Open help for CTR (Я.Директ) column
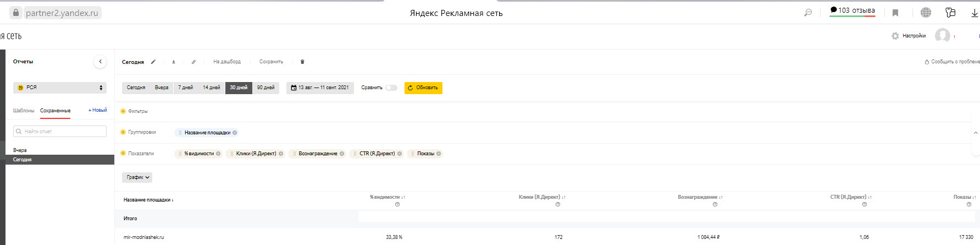This screenshot has height=245, width=980. click(865, 204)
